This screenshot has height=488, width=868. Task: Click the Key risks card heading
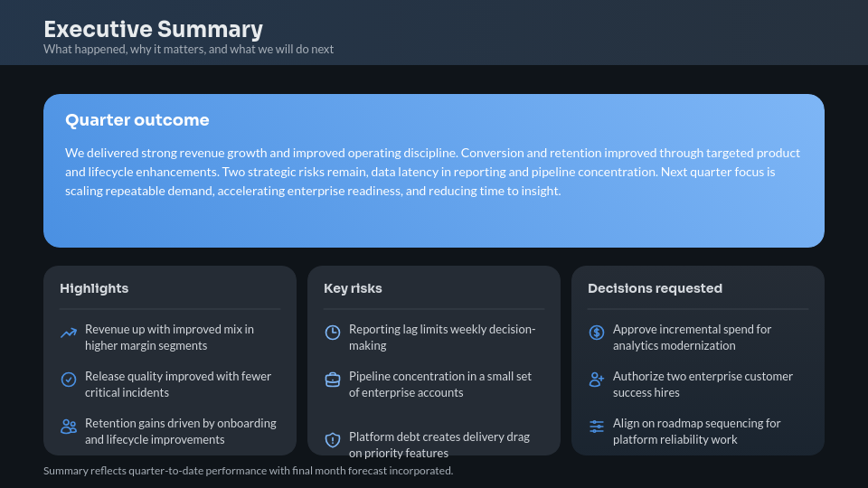click(x=353, y=288)
